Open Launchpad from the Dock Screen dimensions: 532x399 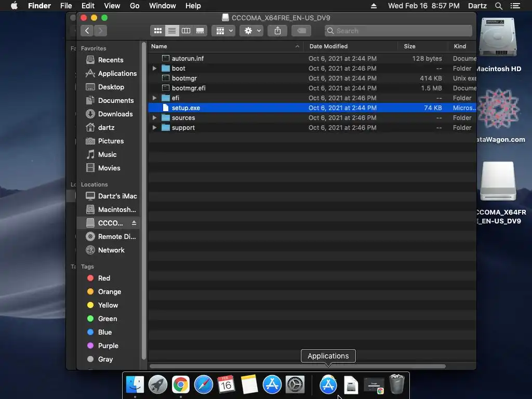point(158,385)
